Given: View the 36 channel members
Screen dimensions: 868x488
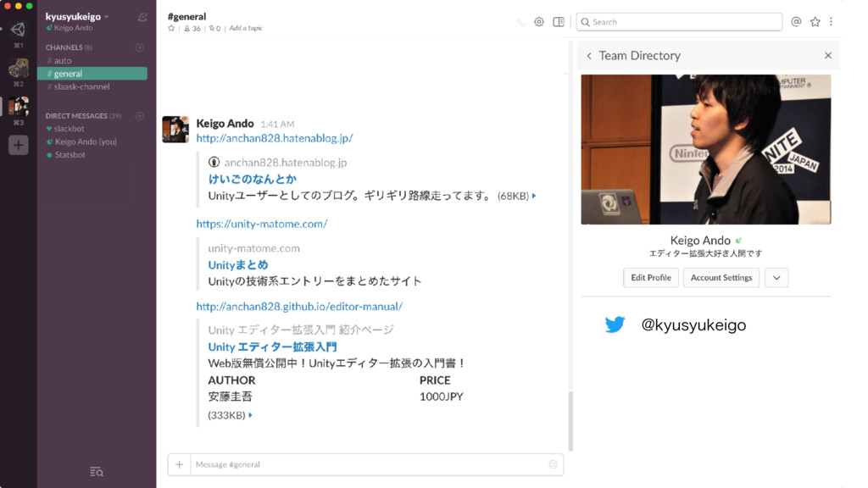Looking at the screenshot, I should [192, 28].
